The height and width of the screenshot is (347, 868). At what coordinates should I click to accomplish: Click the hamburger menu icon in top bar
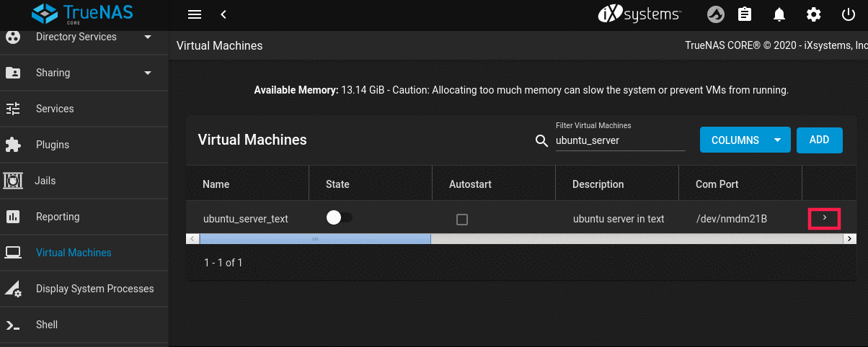[x=194, y=14]
